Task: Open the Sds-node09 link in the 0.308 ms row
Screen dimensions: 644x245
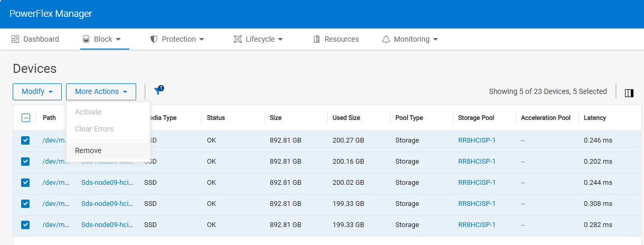Action: [x=107, y=204]
